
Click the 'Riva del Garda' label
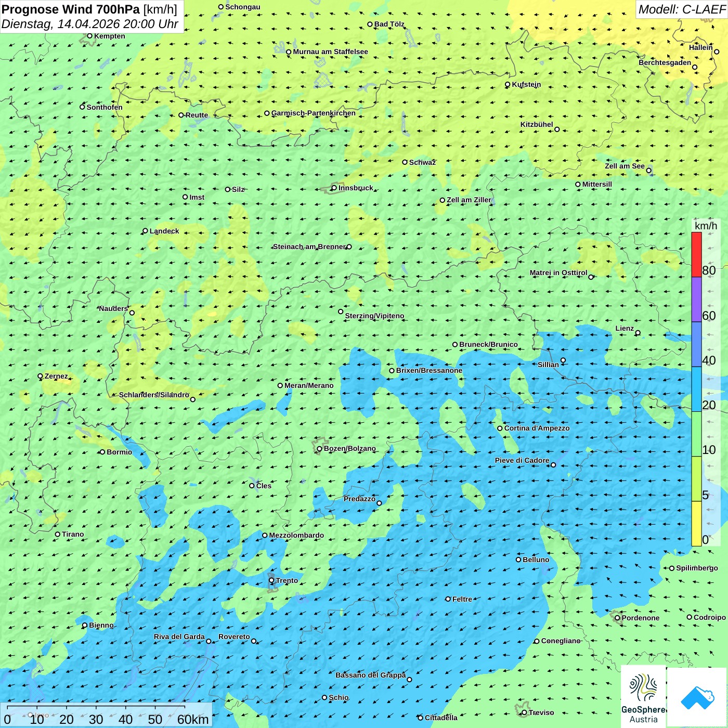click(179, 636)
